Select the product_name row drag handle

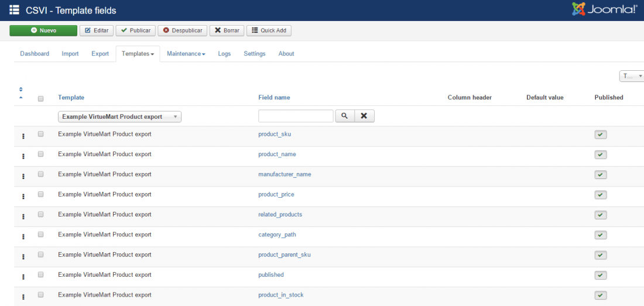pyautogui.click(x=23, y=156)
